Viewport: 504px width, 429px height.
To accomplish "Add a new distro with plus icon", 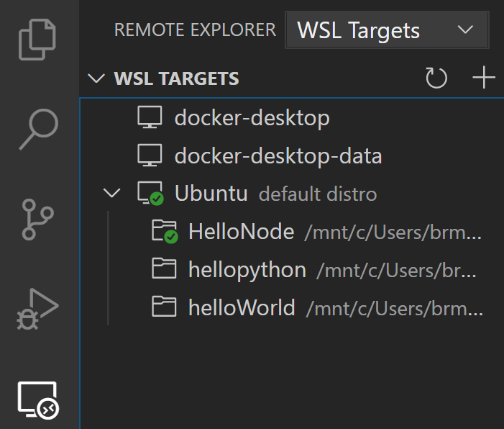I will (484, 78).
